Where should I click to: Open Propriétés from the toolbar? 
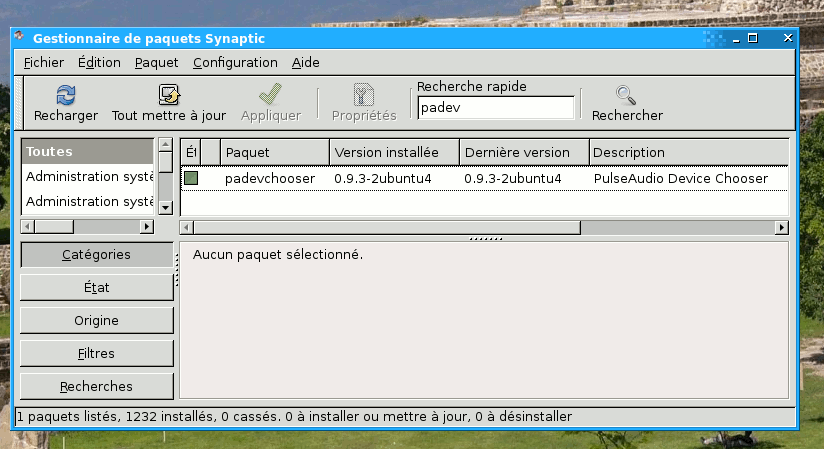tap(364, 103)
